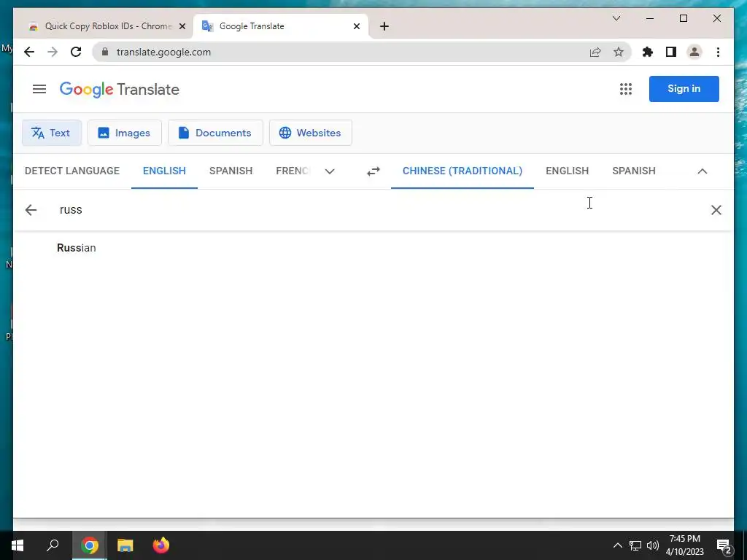Open the Google Translate main menu hamburger
This screenshot has width=747, height=560.
point(39,89)
